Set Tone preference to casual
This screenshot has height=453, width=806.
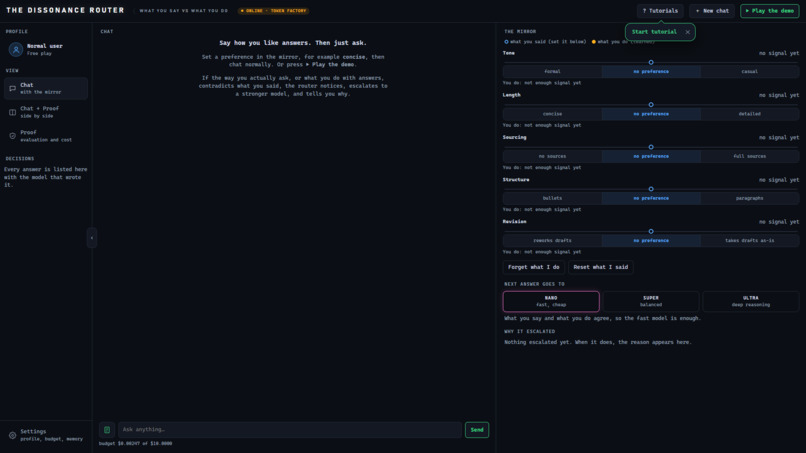pos(749,71)
